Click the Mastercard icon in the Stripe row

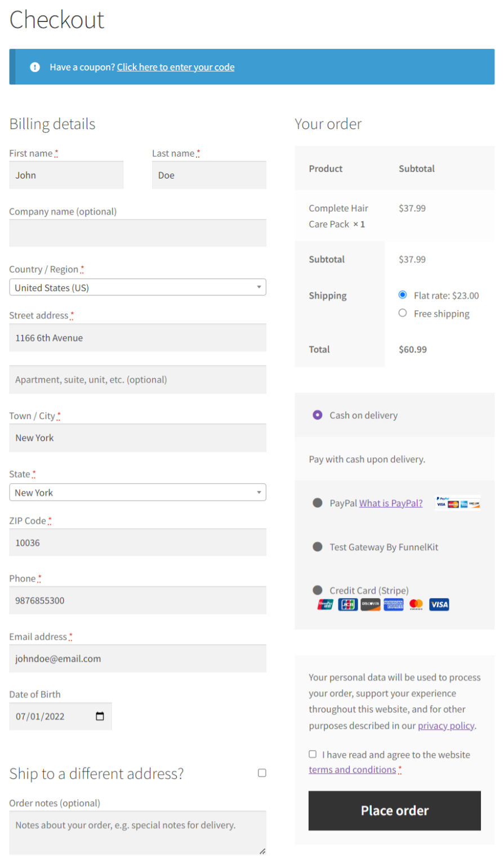click(x=416, y=604)
